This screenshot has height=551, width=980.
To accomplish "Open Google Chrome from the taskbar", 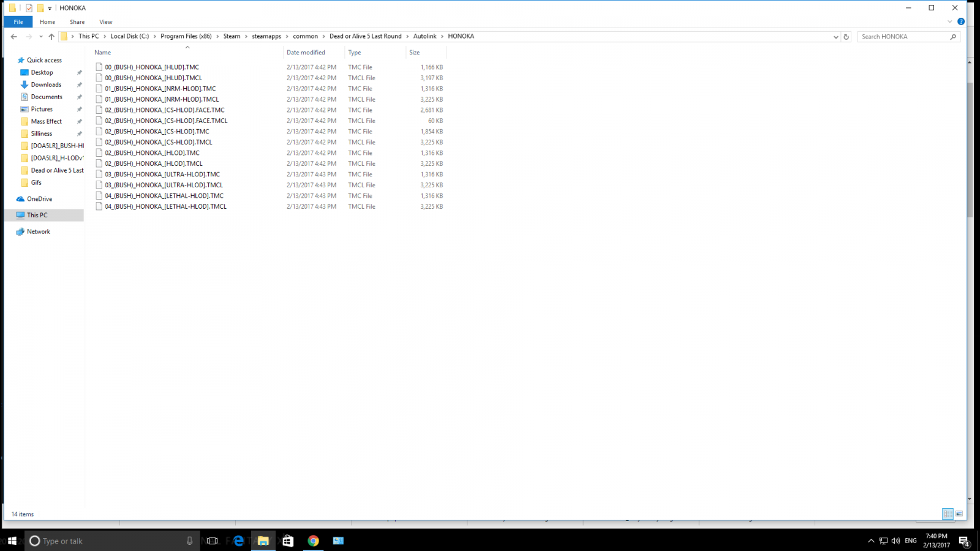I will [313, 541].
